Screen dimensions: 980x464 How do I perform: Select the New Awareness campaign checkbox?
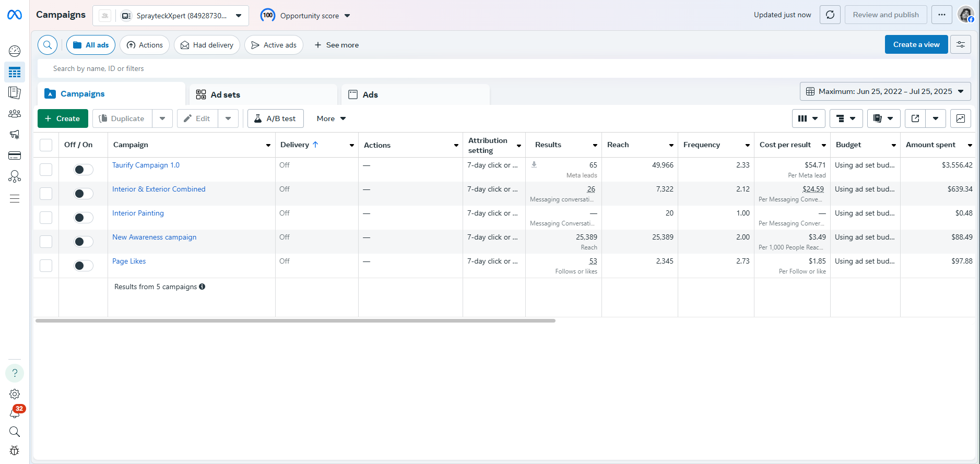pyautogui.click(x=46, y=242)
